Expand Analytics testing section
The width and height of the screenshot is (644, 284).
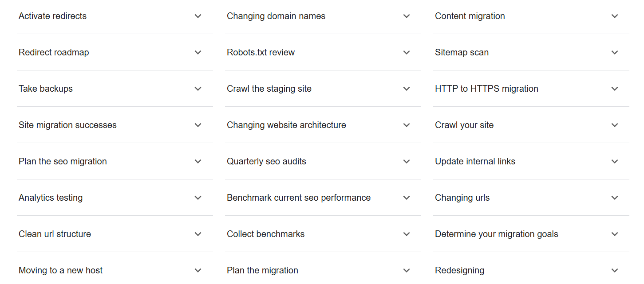tap(198, 198)
